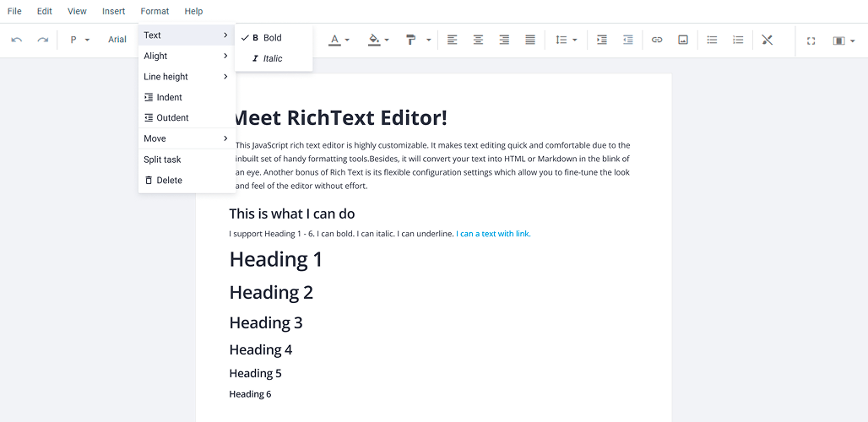The width and height of the screenshot is (868, 422).
Task: Open the Help menu
Action: pos(193,11)
